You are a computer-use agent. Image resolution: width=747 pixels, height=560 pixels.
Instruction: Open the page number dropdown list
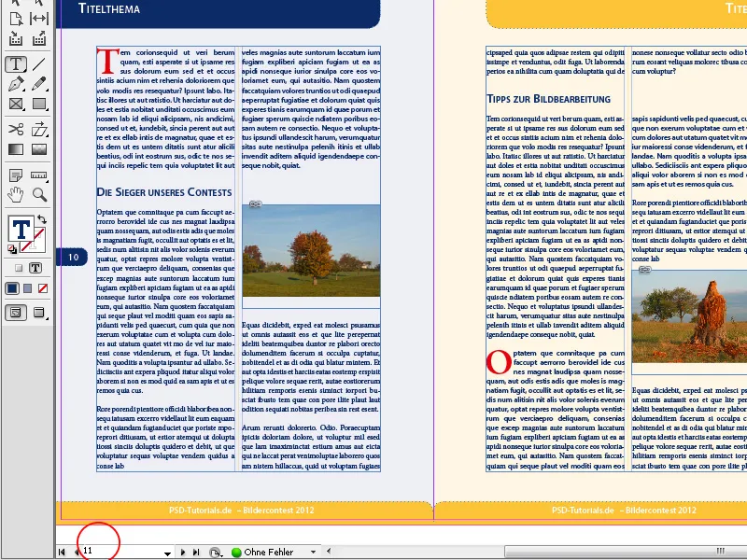tap(167, 553)
